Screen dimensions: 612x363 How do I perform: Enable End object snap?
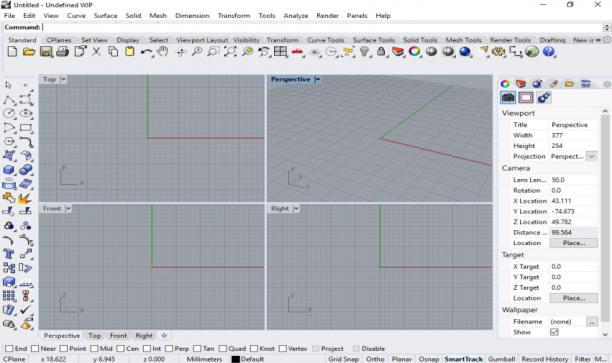(x=9, y=349)
